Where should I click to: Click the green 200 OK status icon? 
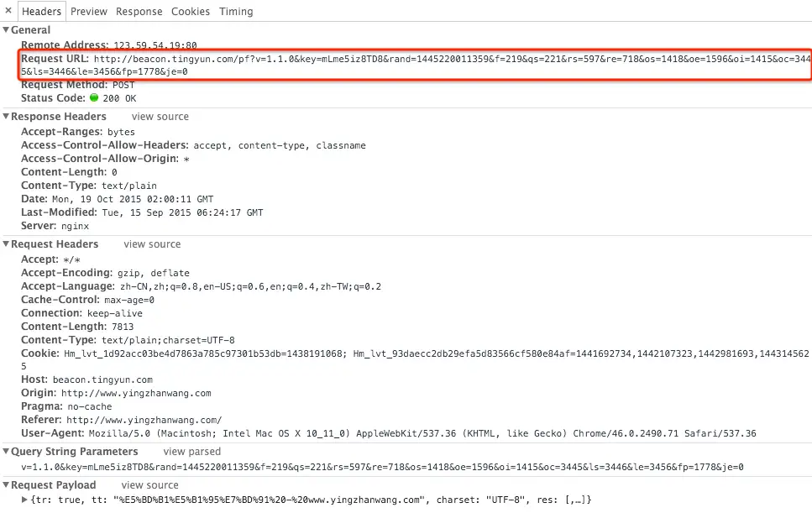(94, 98)
